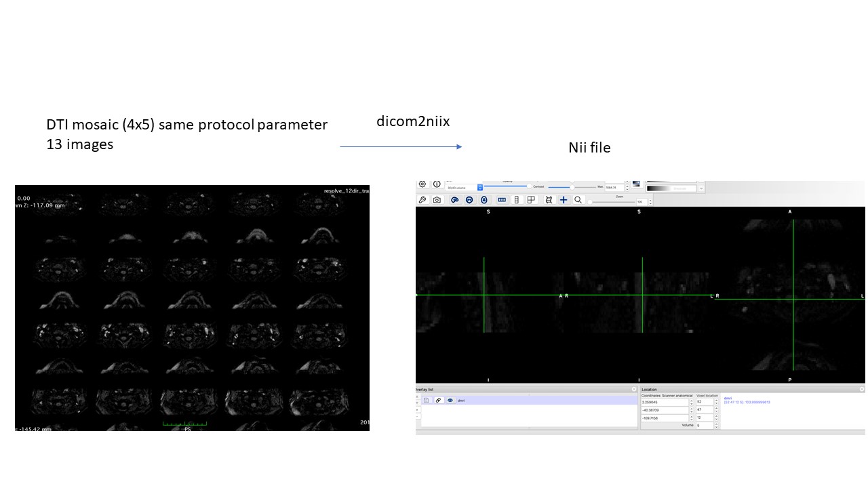Show overlay information with the info icon
The width and height of the screenshot is (868, 488).
coord(437,184)
